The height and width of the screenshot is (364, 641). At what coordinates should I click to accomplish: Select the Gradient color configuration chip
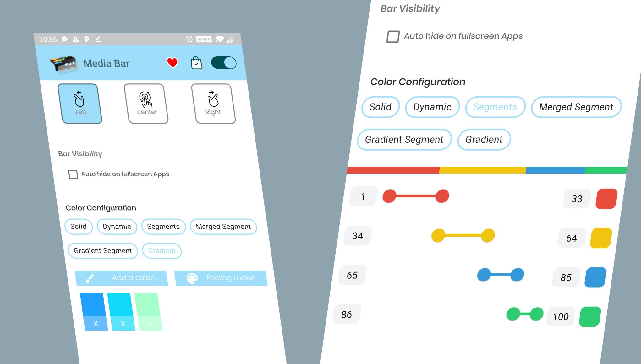[162, 251]
